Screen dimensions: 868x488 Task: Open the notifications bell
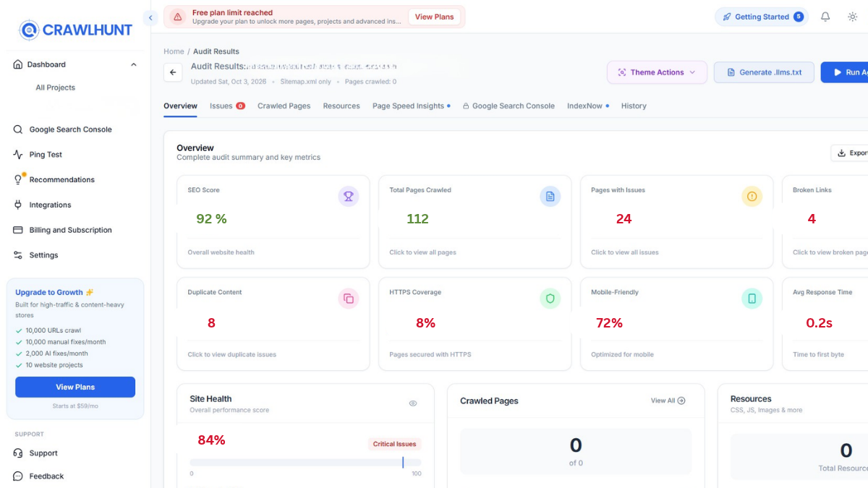point(825,17)
